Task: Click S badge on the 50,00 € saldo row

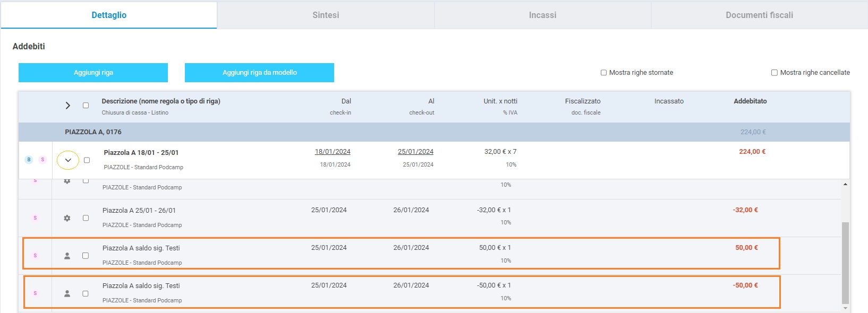Action: [36, 256]
